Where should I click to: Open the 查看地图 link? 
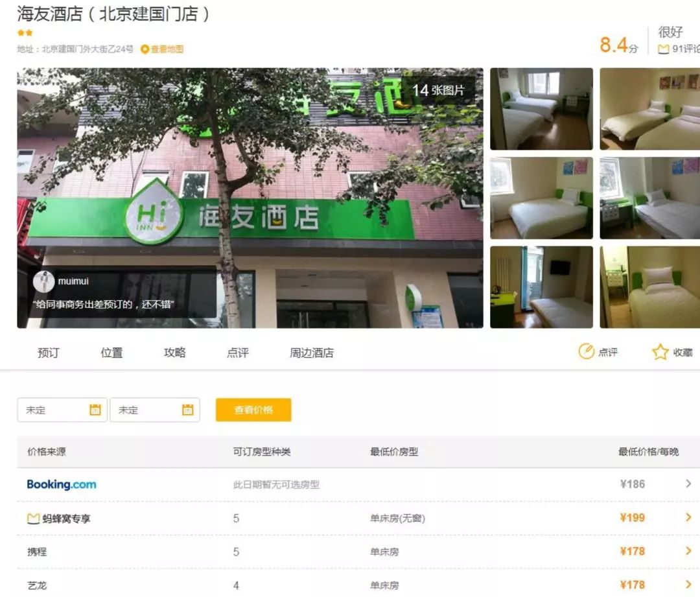(167, 49)
